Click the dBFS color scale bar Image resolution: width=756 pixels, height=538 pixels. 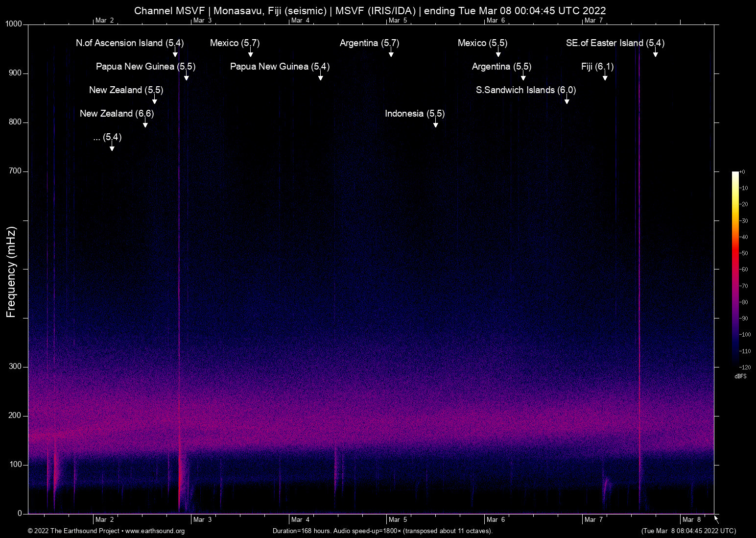[735, 269]
